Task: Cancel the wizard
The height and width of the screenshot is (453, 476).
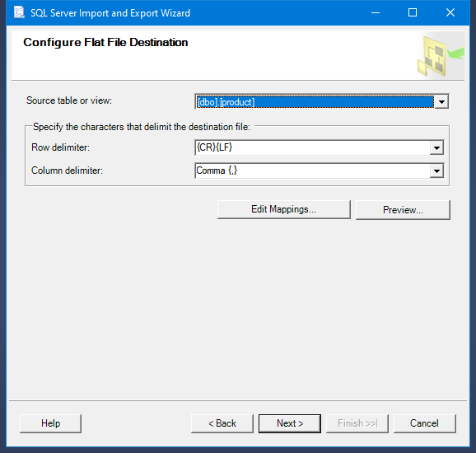Action: pyautogui.click(x=424, y=423)
